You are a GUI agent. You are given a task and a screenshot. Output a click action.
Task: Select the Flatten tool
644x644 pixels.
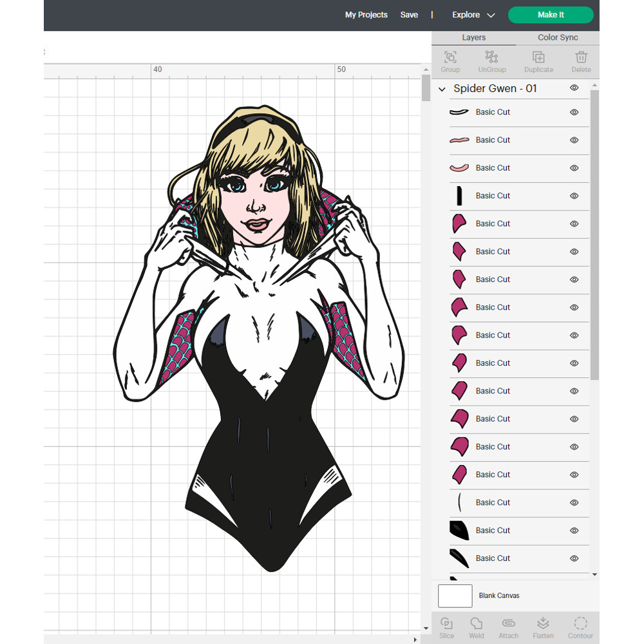(543, 627)
